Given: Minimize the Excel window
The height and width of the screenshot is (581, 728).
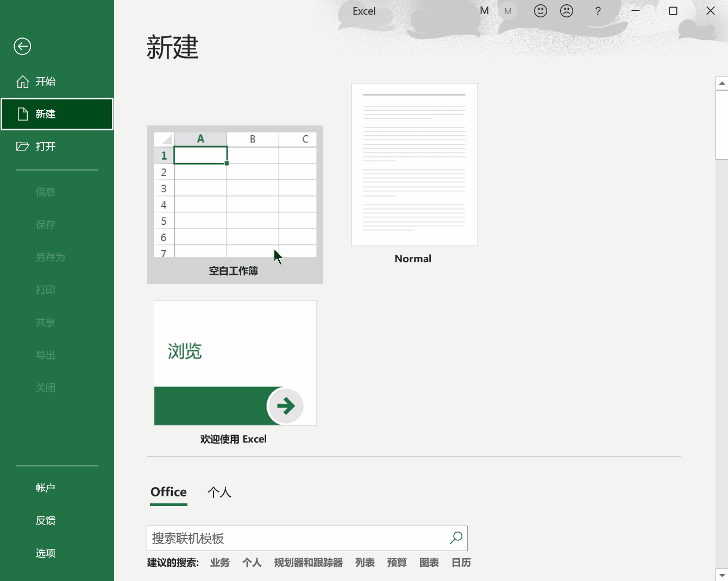Looking at the screenshot, I should pyautogui.click(x=636, y=11).
